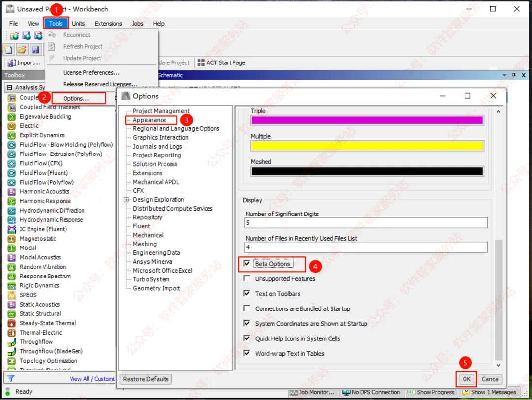Click the New project toolbar icon
This screenshot has width=532, height=400.
point(8,50)
